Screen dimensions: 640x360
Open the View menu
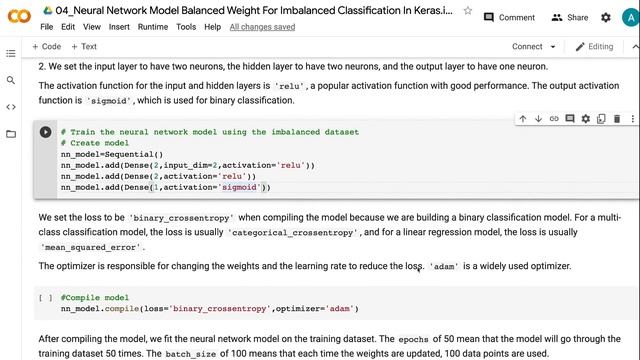92,27
